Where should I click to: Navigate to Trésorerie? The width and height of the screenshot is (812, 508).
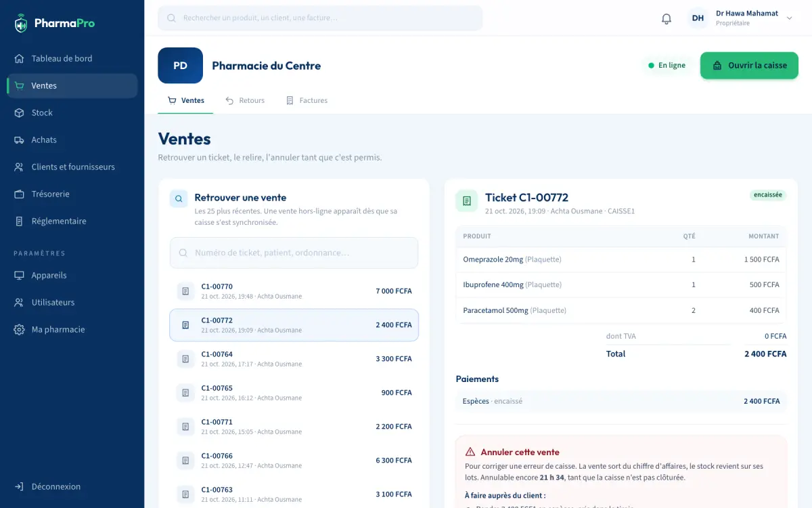click(x=72, y=194)
